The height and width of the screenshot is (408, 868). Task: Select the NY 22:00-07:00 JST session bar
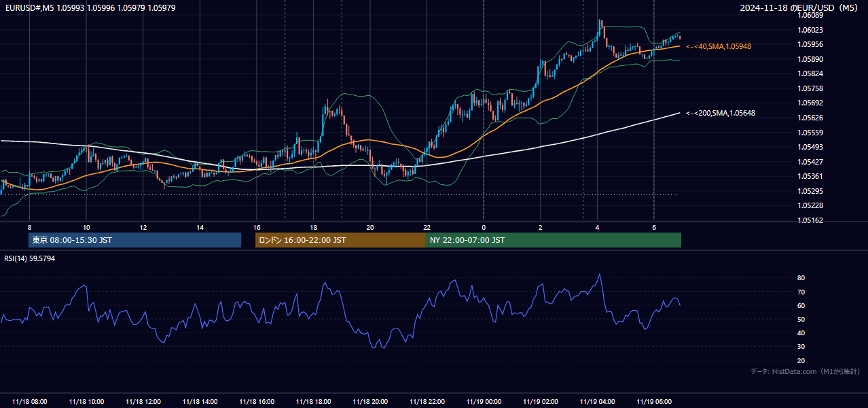coord(554,240)
